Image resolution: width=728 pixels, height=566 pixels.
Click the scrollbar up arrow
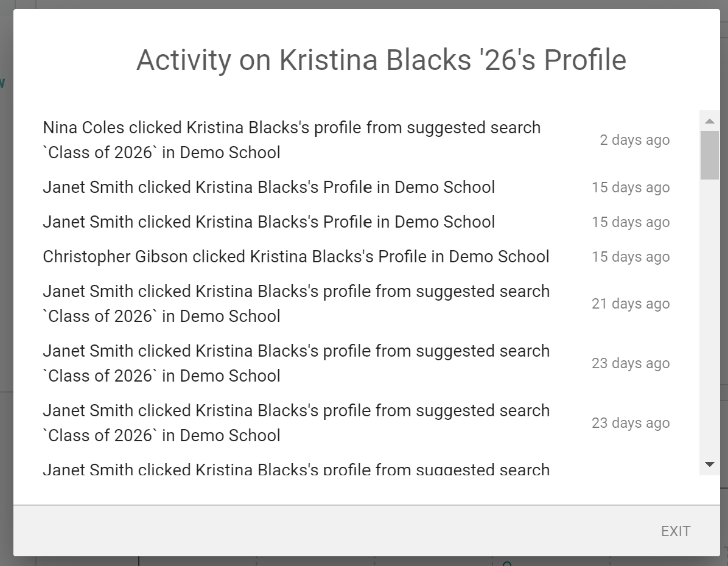(709, 121)
